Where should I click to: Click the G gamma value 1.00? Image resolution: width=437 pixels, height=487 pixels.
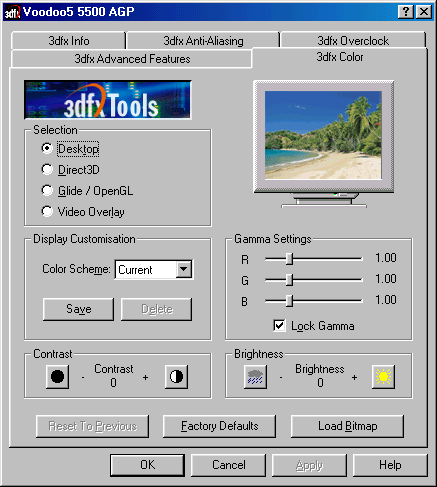[386, 279]
